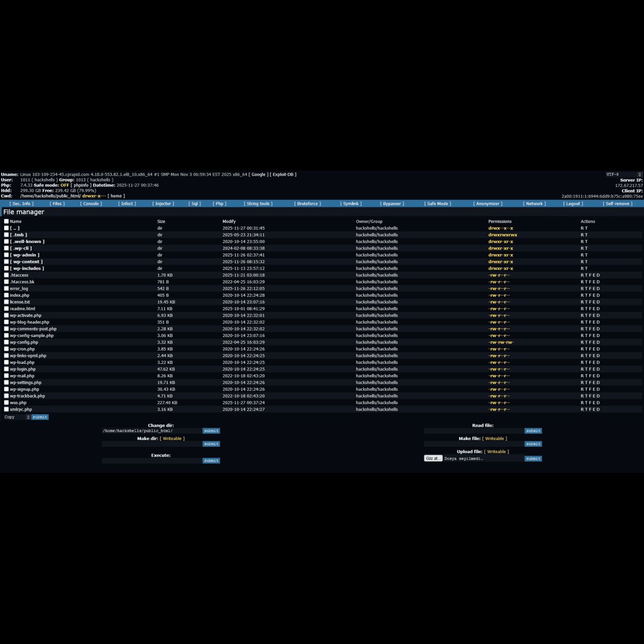The width and height of the screenshot is (644, 644).
Task: Open the Anonymizer tool
Action: point(487,203)
